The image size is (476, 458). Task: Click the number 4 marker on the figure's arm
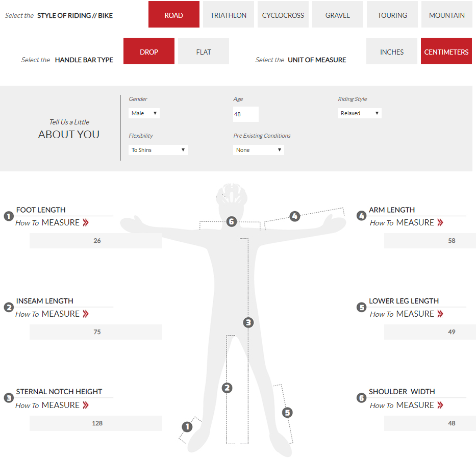pos(294,216)
